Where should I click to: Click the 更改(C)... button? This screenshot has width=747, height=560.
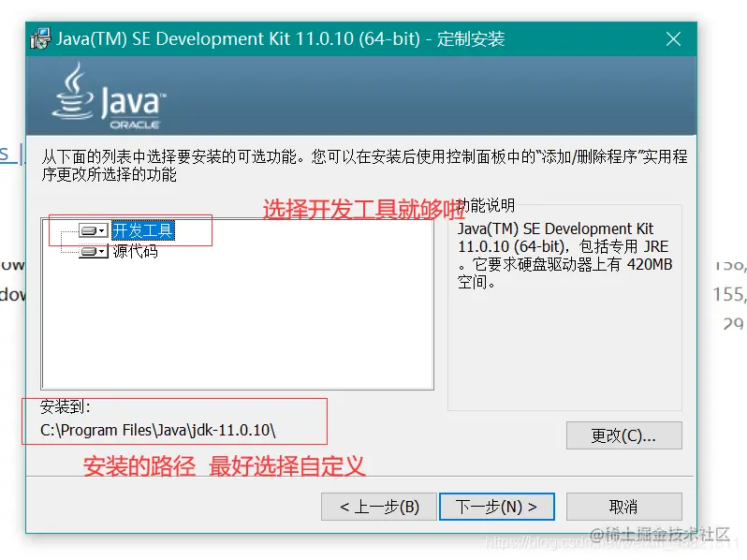624,435
